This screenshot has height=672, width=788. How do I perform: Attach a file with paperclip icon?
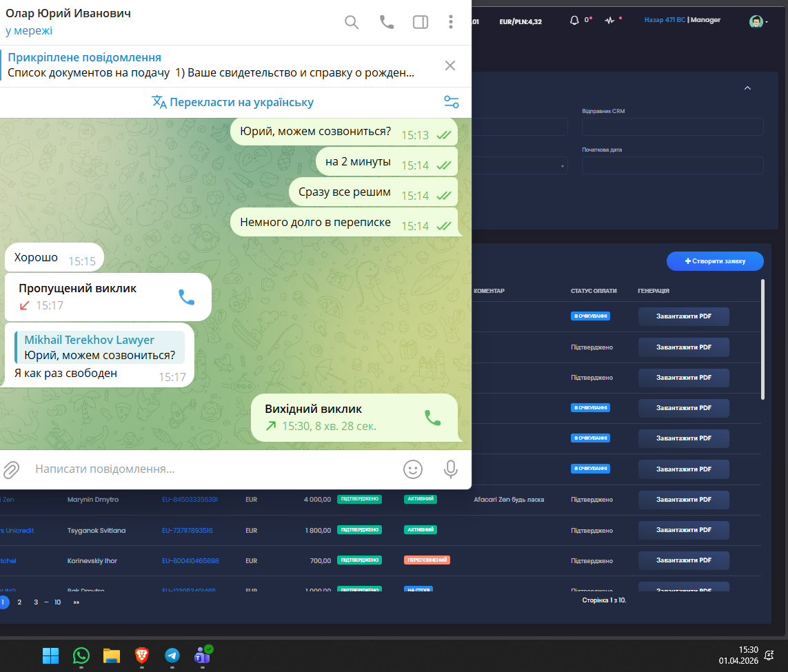(11, 469)
